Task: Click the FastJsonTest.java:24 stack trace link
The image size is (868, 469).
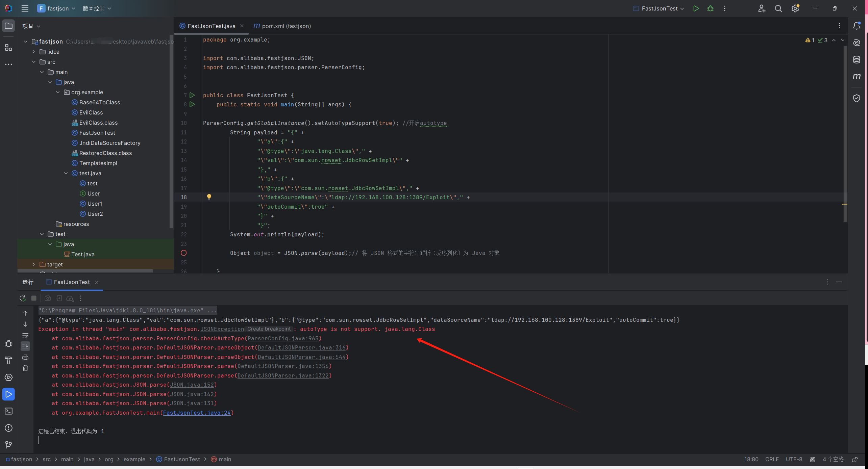Action: (x=197, y=413)
